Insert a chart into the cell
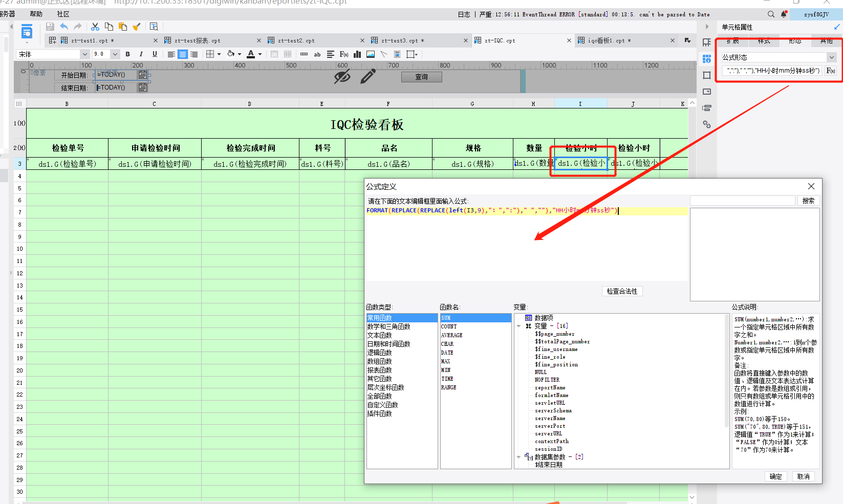The width and height of the screenshot is (843, 504). pos(357,54)
